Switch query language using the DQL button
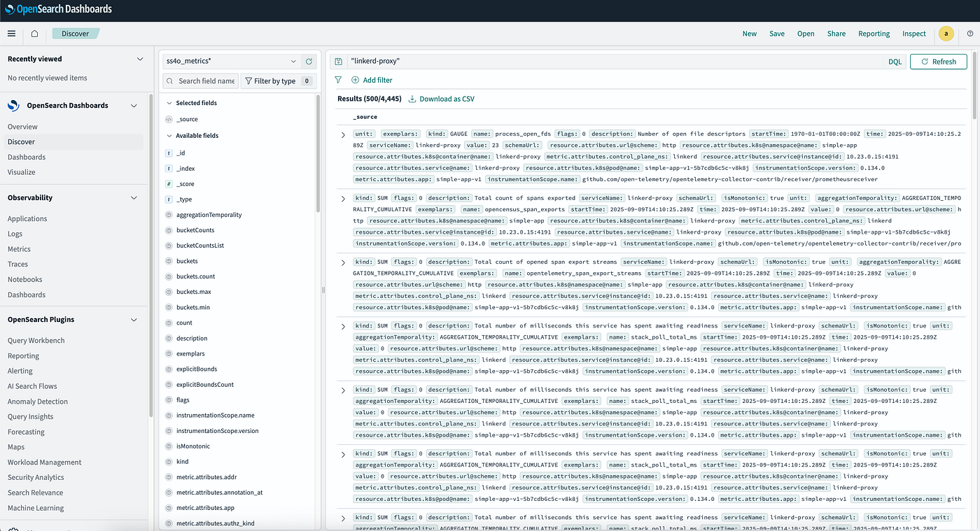Screen dimensions: 980x531 click(895, 62)
